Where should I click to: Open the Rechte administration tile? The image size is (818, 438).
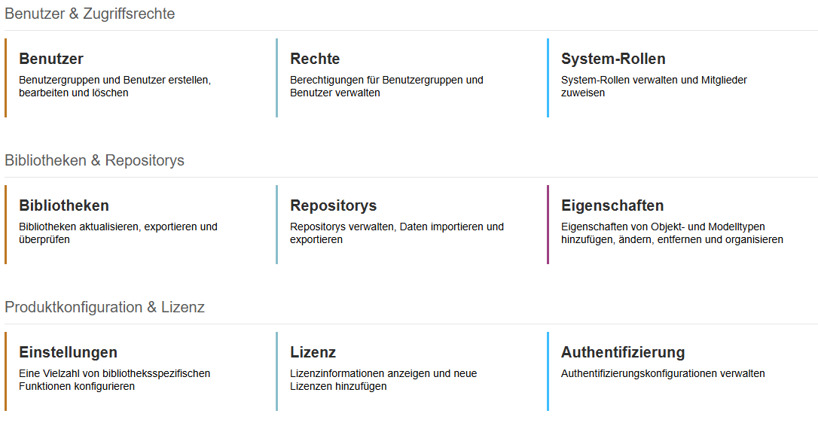(x=315, y=59)
